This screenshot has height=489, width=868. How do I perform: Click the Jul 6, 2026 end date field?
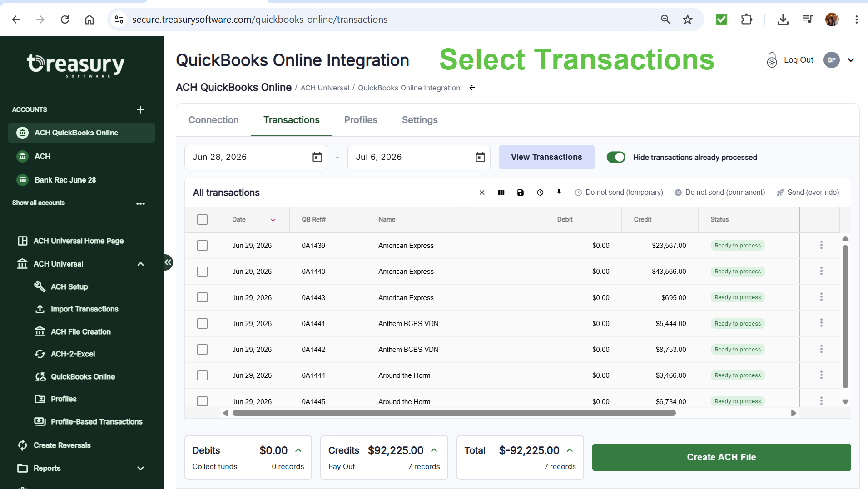(419, 157)
